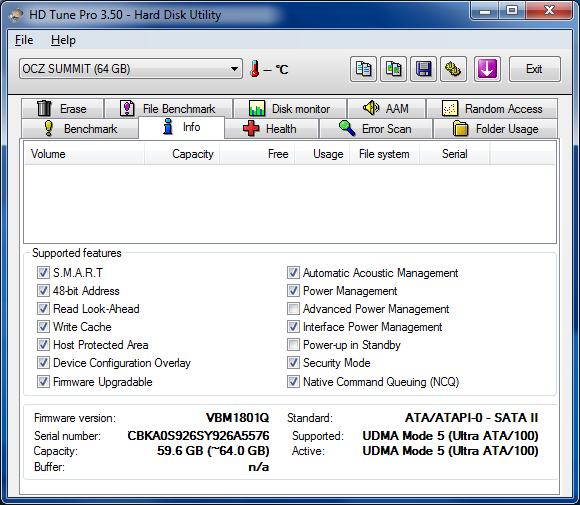The image size is (580, 505).
Task: Toggle the Host Protected Area checkbox
Action: (x=43, y=344)
